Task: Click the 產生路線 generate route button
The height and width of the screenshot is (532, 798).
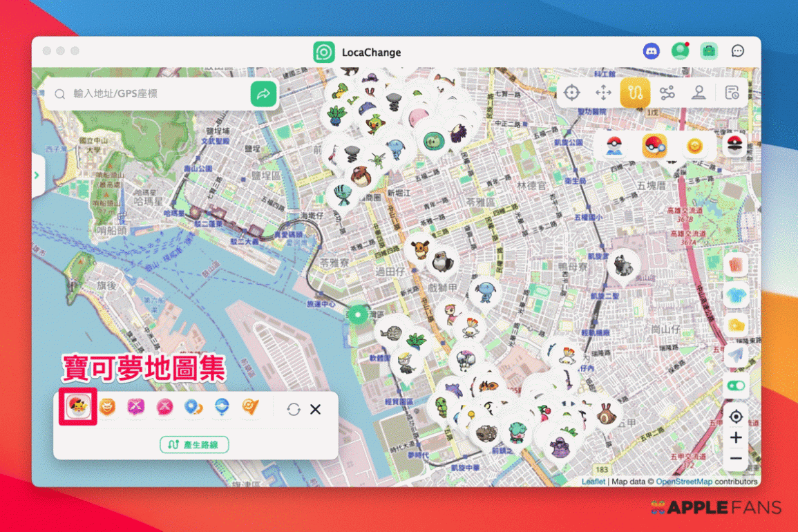Action: pyautogui.click(x=194, y=445)
